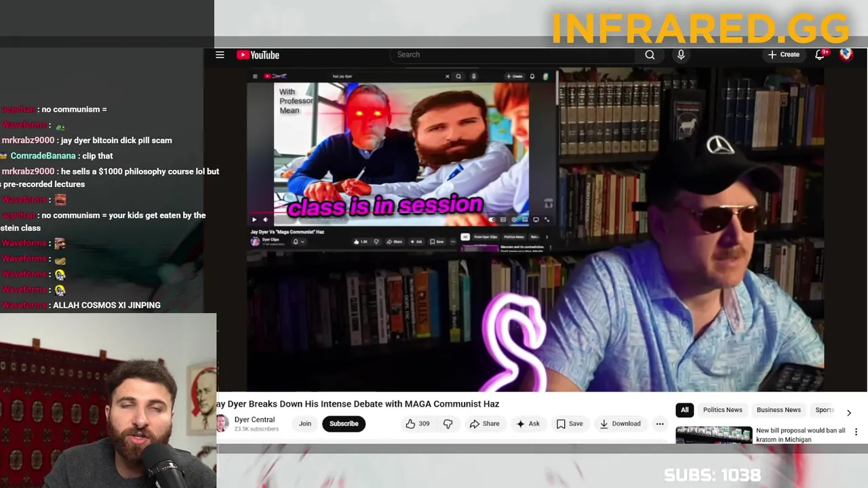Image resolution: width=868 pixels, height=488 pixels.
Task: Click the magnifier search button
Action: pyautogui.click(x=650, y=55)
